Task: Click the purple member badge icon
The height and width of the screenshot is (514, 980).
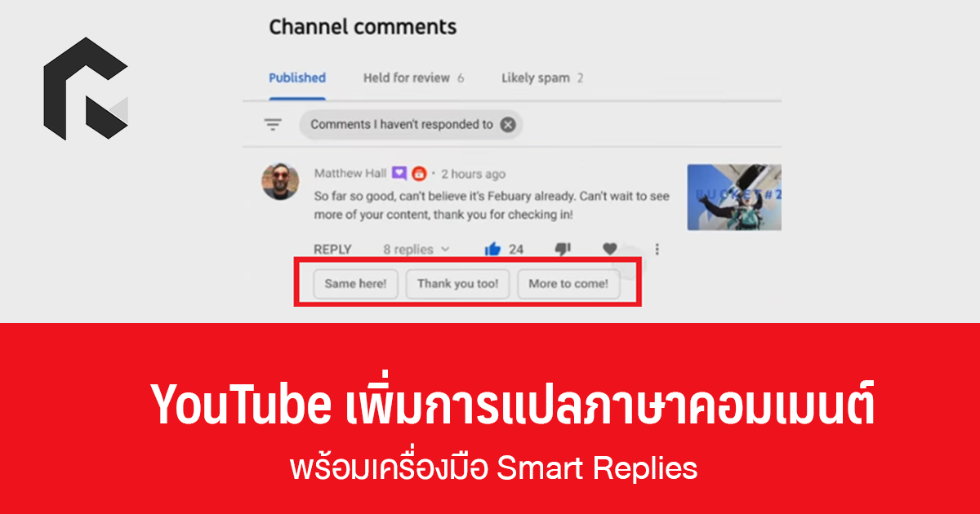Action: [x=399, y=173]
